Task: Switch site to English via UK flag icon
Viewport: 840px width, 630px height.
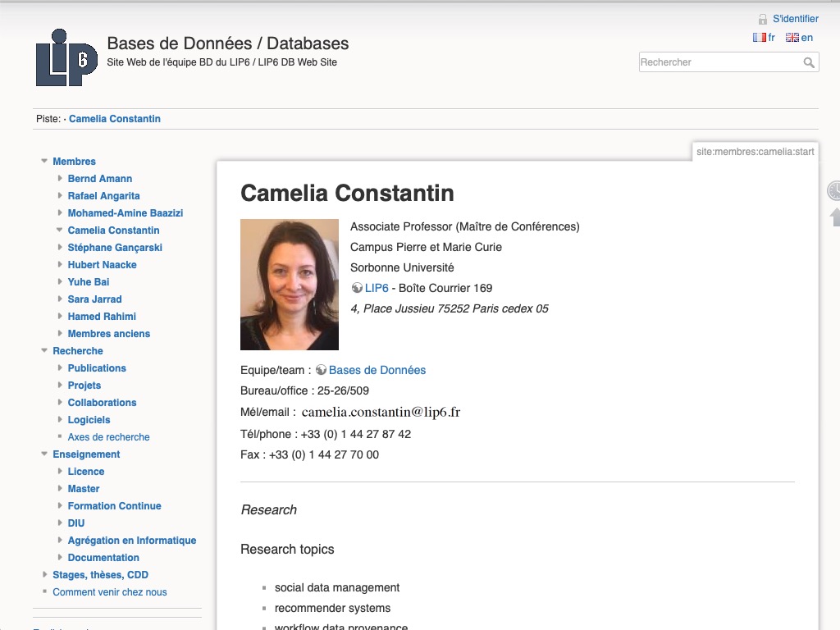Action: [792, 37]
